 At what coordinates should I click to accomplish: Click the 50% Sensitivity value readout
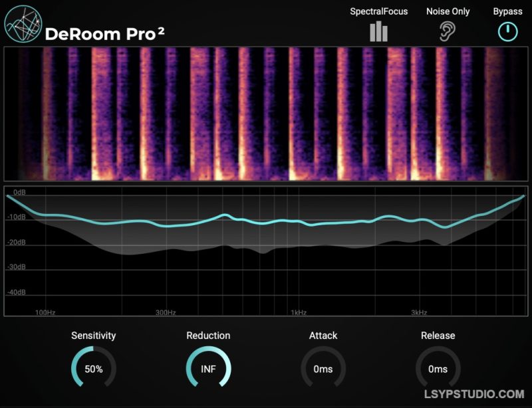click(94, 369)
